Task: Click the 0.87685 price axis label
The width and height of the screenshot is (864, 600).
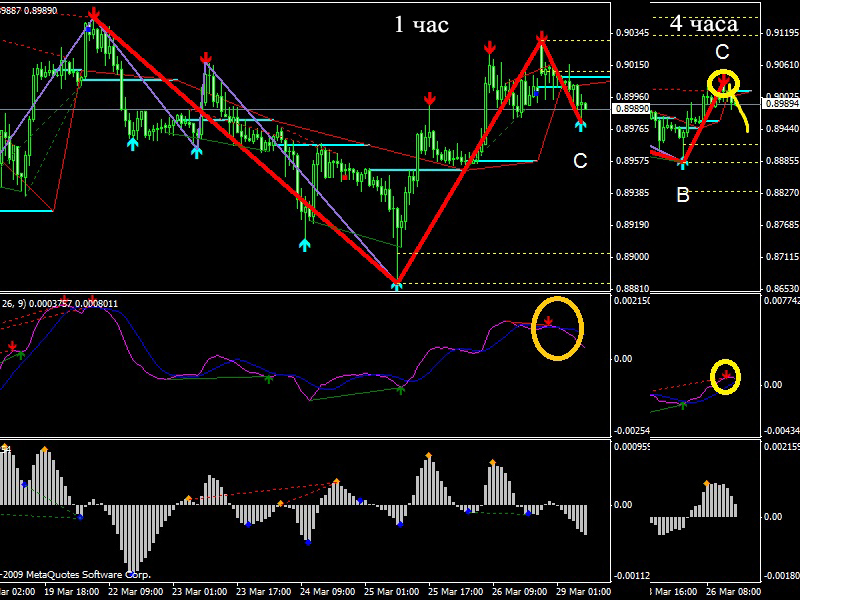Action: coord(782,225)
